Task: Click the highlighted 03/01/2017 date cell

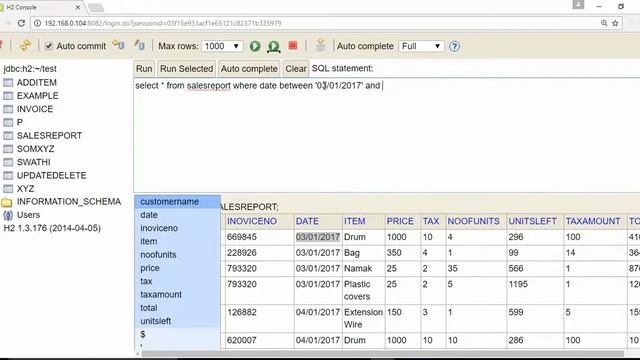Action: point(318,237)
